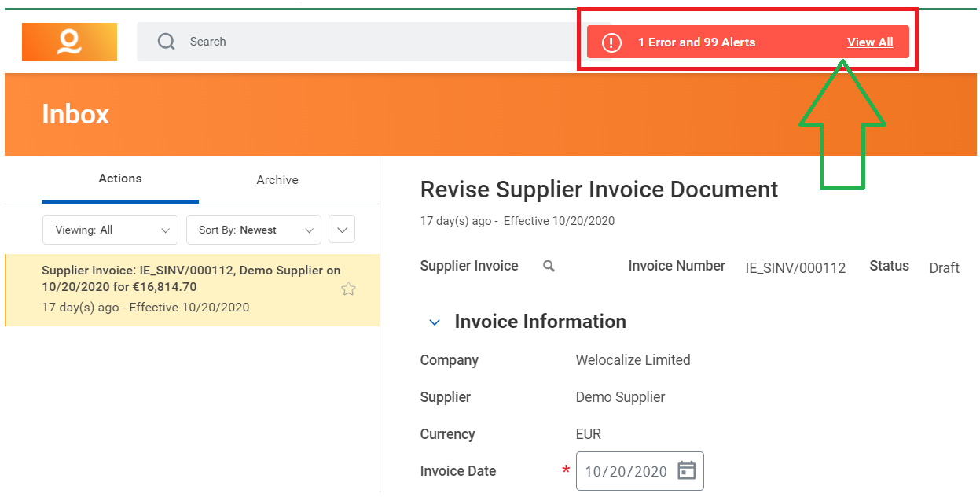The width and height of the screenshot is (980, 501).
Task: Select the Actions tab
Action: (x=119, y=179)
